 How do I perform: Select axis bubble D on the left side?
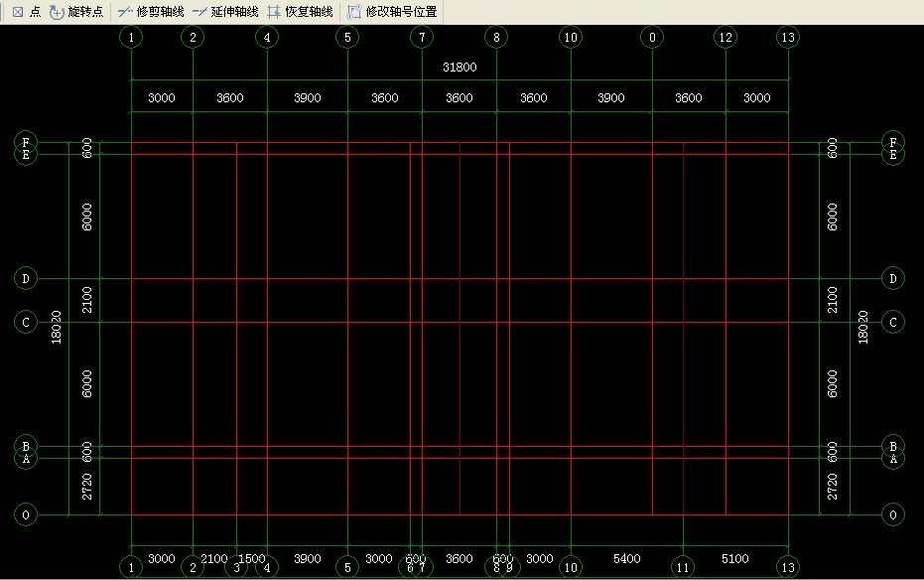(25, 278)
